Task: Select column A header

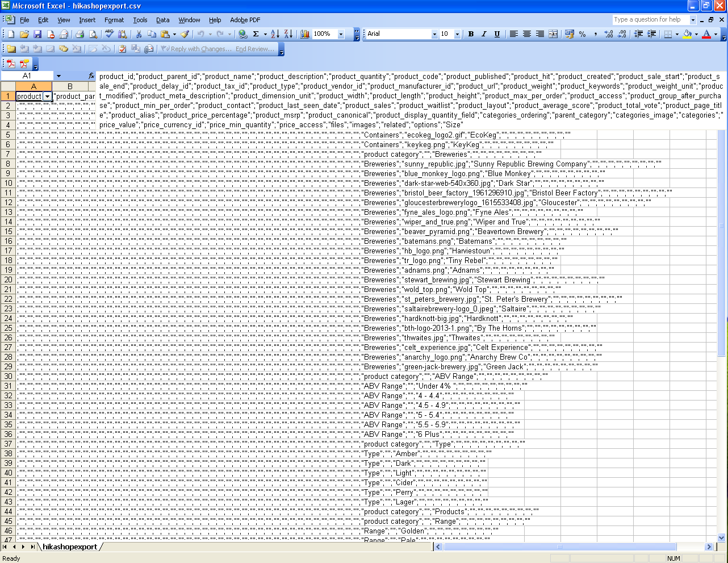Action: (34, 86)
